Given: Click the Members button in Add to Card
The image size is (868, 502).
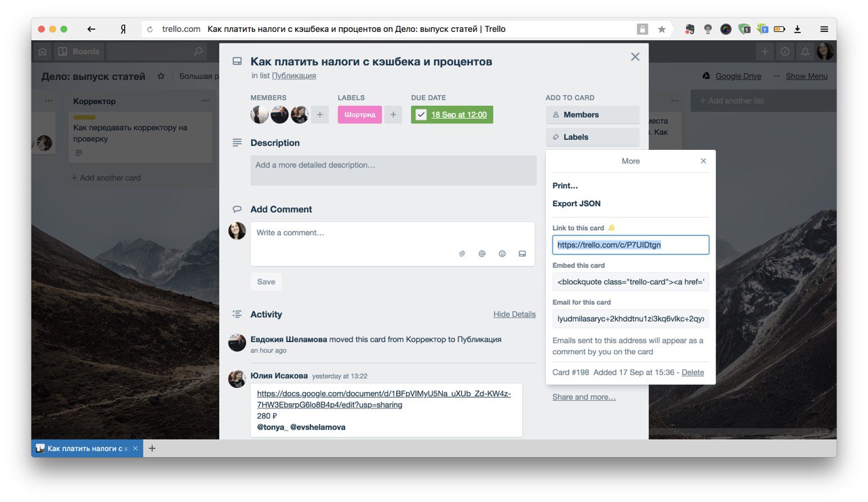Looking at the screenshot, I should click(592, 115).
